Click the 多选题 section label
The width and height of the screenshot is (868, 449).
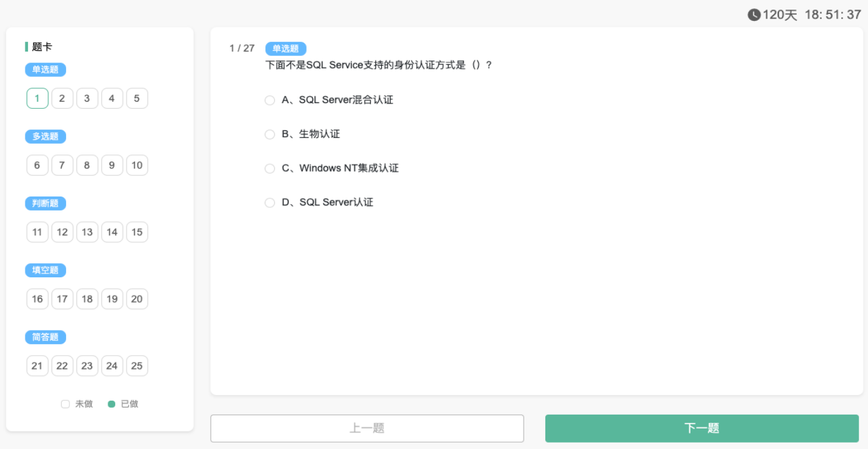tap(46, 137)
